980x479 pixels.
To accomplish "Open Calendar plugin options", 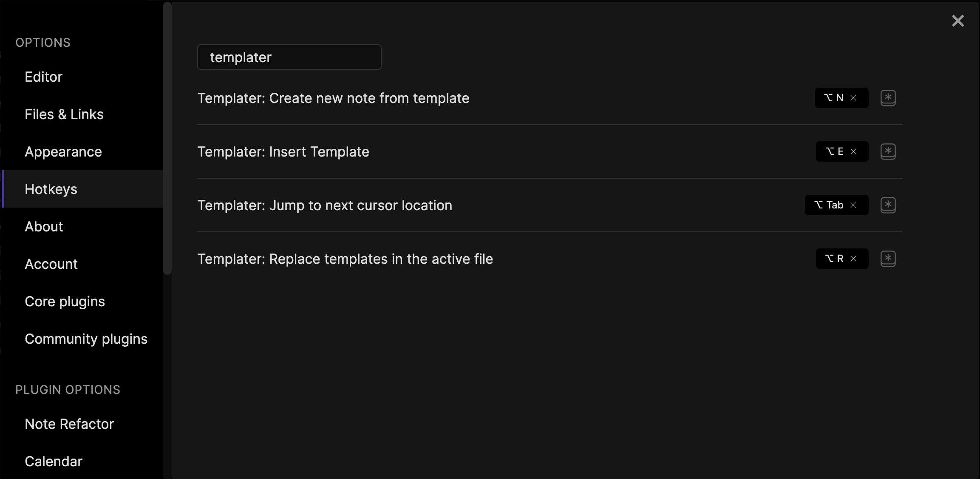I will [x=53, y=461].
